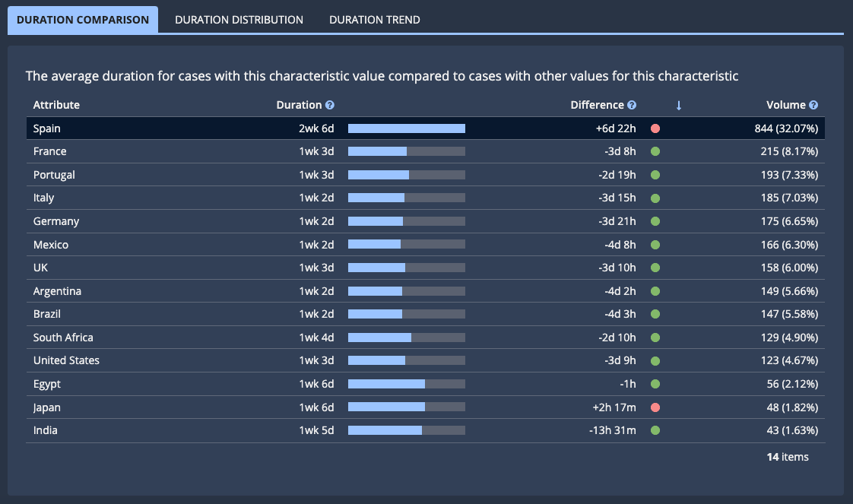This screenshot has height=504, width=853.
Task: Select the Italy attribute
Action: (x=43, y=198)
